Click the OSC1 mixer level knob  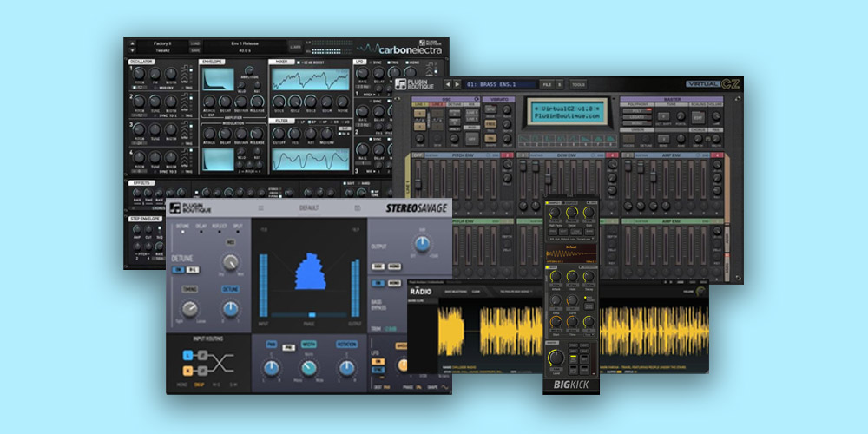pos(279,102)
